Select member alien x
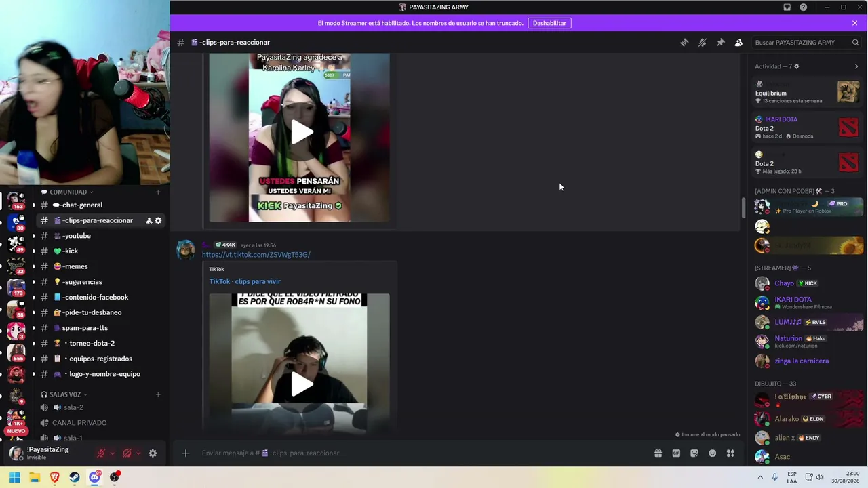The width and height of the screenshot is (868, 488). click(x=808, y=438)
